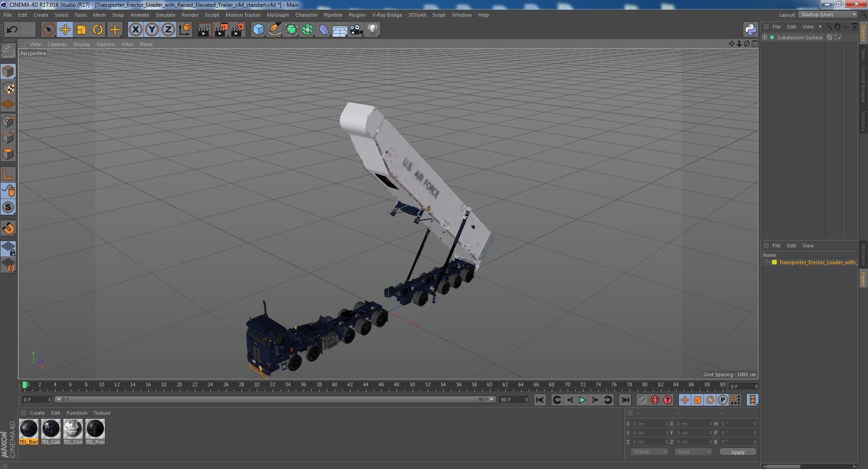
Task: Switch to Texture mode icon
Action: click(8, 88)
